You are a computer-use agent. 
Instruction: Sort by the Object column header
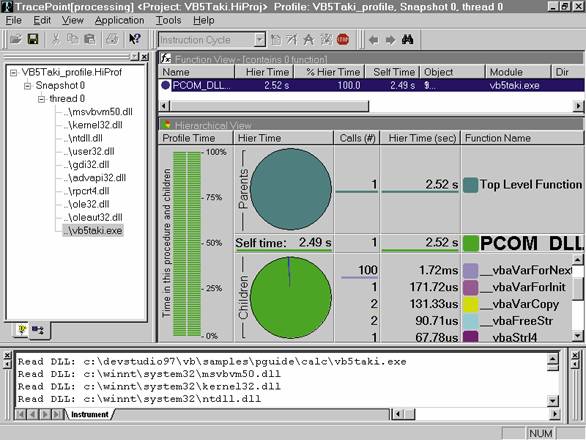452,72
